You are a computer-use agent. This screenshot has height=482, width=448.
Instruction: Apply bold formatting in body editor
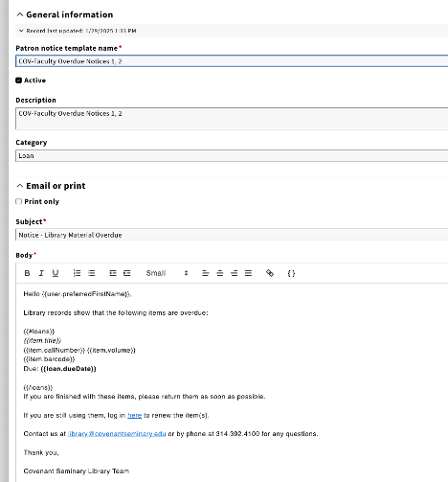click(x=27, y=273)
